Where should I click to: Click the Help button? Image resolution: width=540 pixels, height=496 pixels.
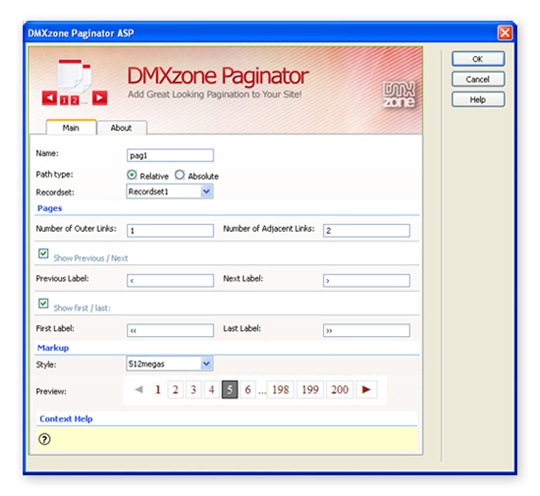click(478, 100)
